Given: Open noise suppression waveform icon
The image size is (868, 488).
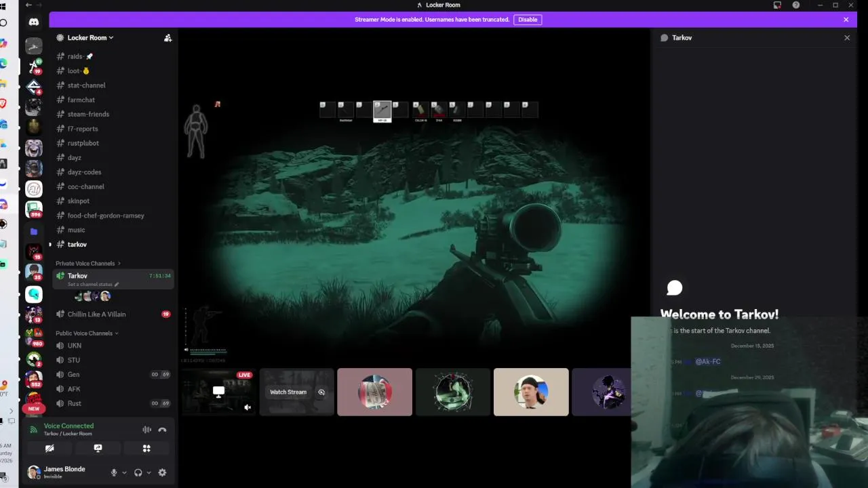Looking at the screenshot, I should (146, 430).
